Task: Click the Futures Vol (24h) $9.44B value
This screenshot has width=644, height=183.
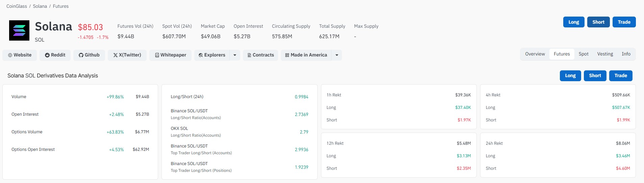Action: pos(126,37)
